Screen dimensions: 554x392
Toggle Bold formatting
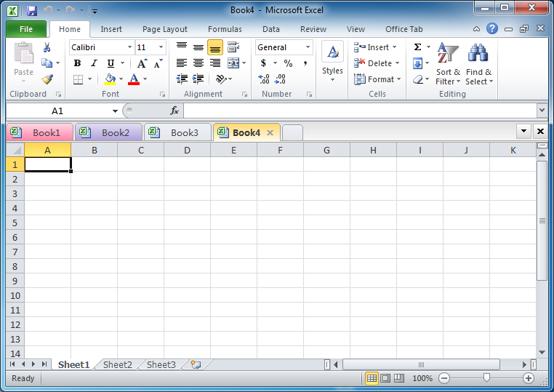tap(77, 63)
